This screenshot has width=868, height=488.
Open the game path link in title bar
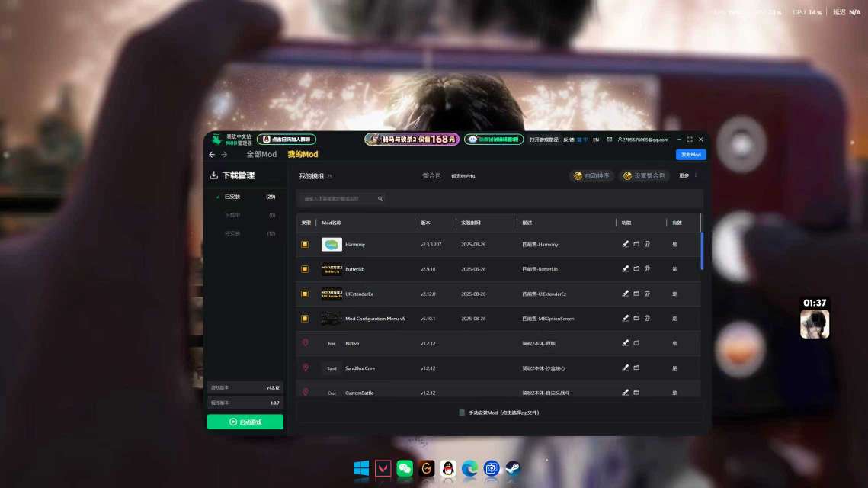click(x=544, y=140)
